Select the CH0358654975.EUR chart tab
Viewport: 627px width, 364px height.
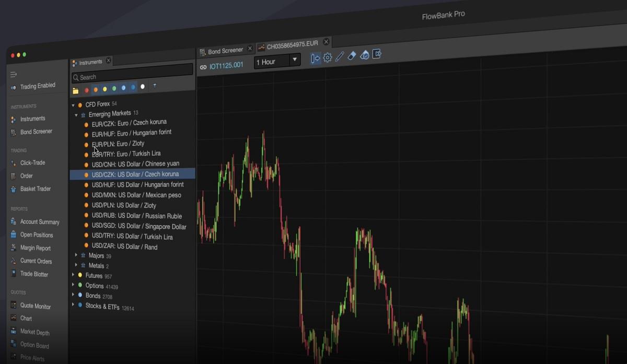click(292, 45)
